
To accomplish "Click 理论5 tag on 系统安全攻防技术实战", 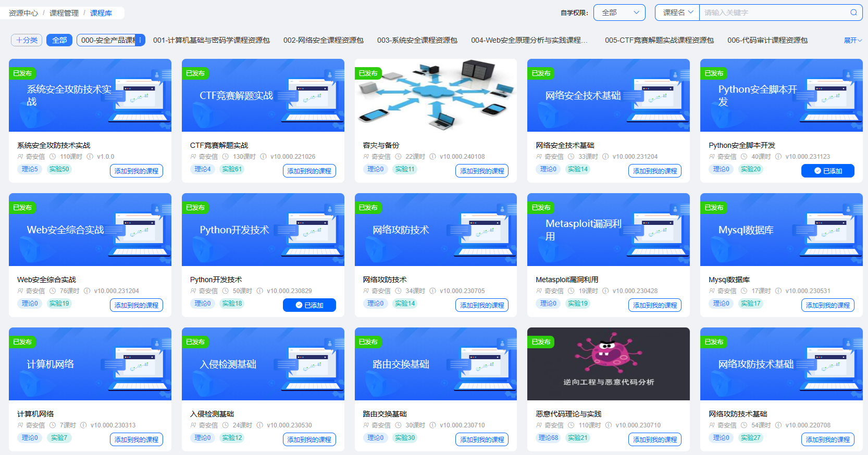I will [30, 169].
